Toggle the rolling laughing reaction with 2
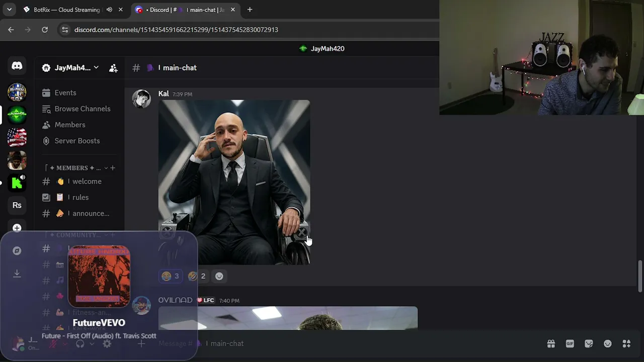 point(197,276)
